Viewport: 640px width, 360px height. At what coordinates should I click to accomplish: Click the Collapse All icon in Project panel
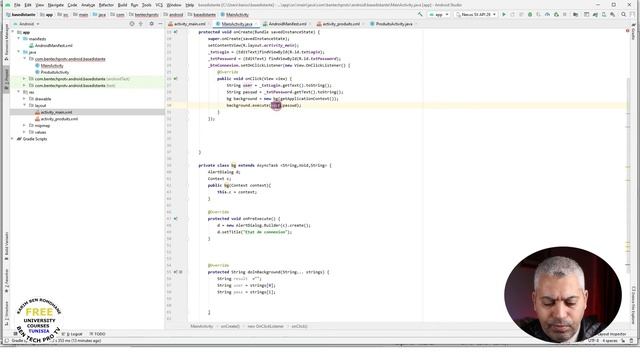tap(141, 24)
